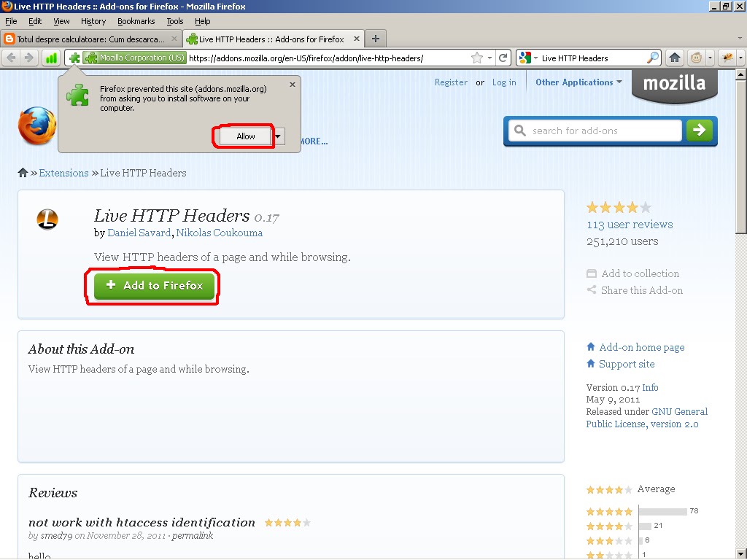The image size is (747, 560).
Task: Close the Live HTTP Headers tab
Action: pos(356,39)
